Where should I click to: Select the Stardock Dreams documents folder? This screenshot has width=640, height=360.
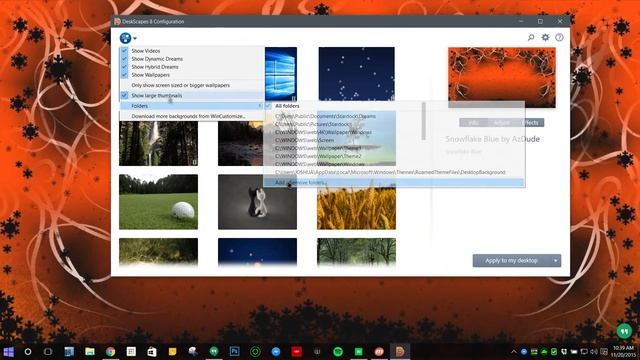(x=325, y=116)
